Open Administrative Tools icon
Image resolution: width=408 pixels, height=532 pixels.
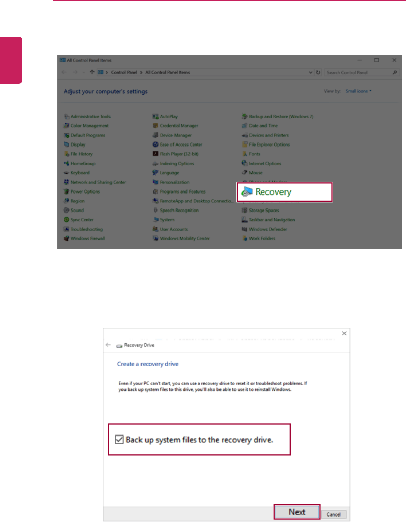point(67,117)
